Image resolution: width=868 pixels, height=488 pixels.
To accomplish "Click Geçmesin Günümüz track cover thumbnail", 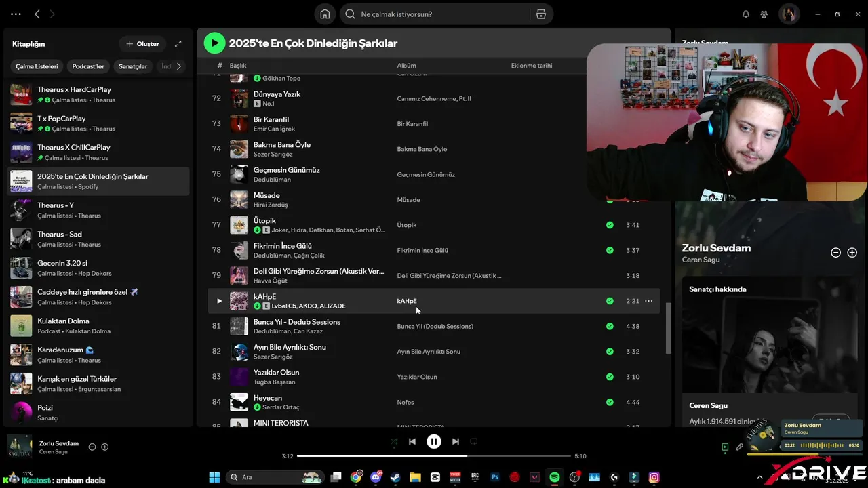I will tap(239, 174).
